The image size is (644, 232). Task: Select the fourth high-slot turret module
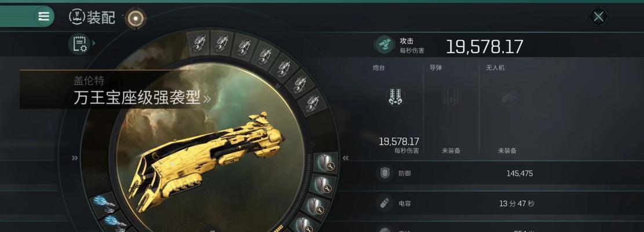(x=264, y=56)
